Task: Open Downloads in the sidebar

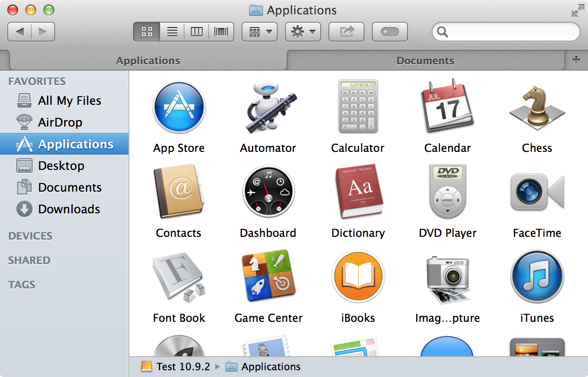Action: [69, 209]
